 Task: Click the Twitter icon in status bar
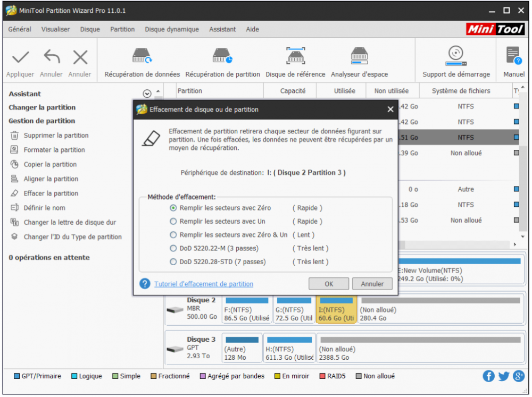[503, 376]
